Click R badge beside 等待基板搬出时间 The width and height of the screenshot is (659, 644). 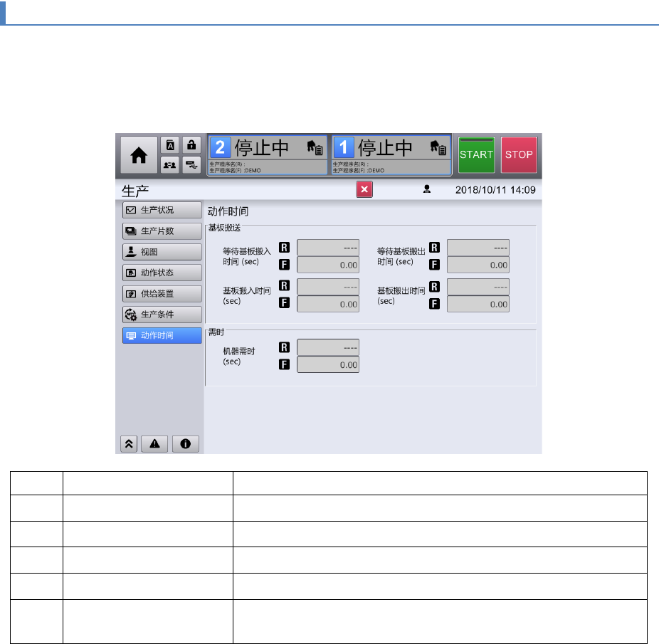click(435, 247)
